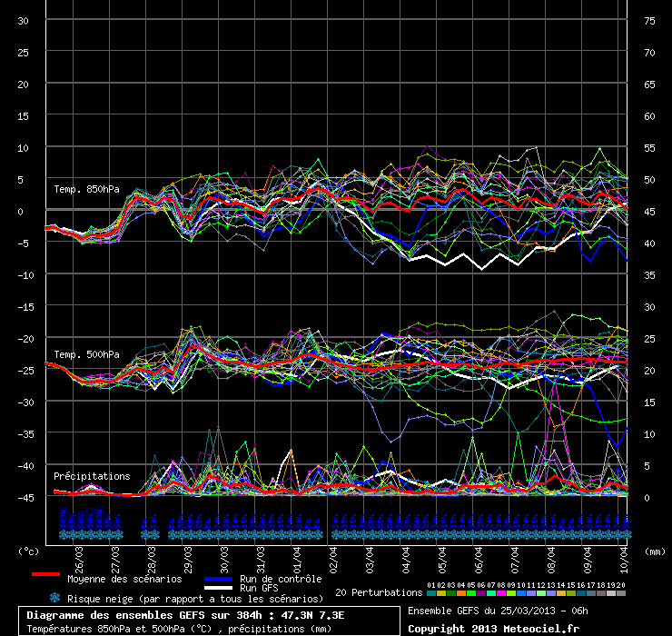Click the 01/04 date on the x-axis
672x636 pixels.
pos(298,555)
